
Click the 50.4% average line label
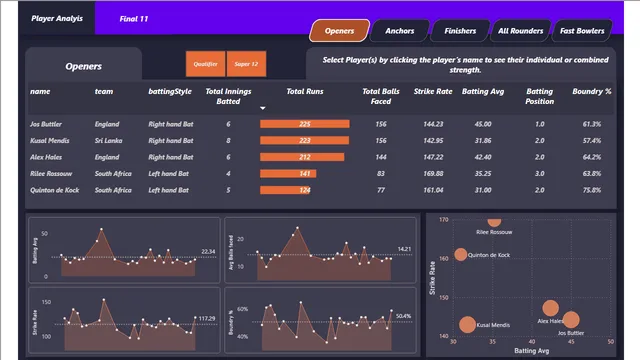[x=403, y=316]
